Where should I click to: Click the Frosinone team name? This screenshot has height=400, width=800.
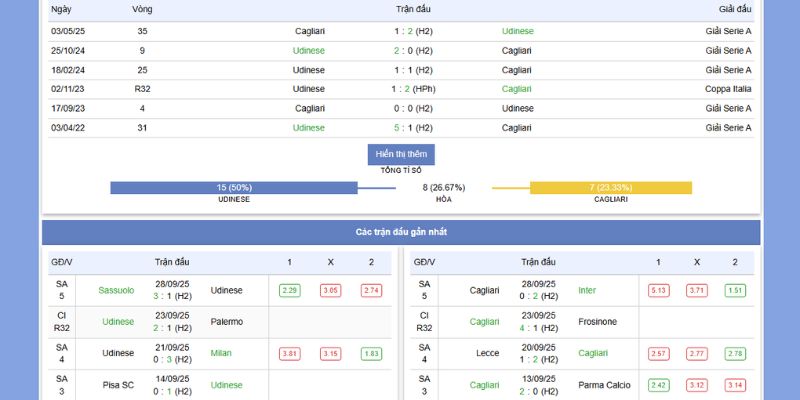(597, 321)
